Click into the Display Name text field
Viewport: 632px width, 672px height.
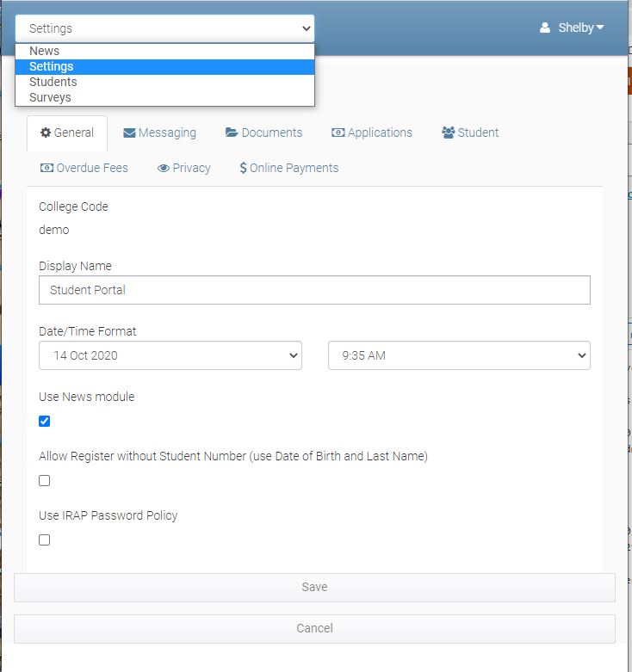314,290
